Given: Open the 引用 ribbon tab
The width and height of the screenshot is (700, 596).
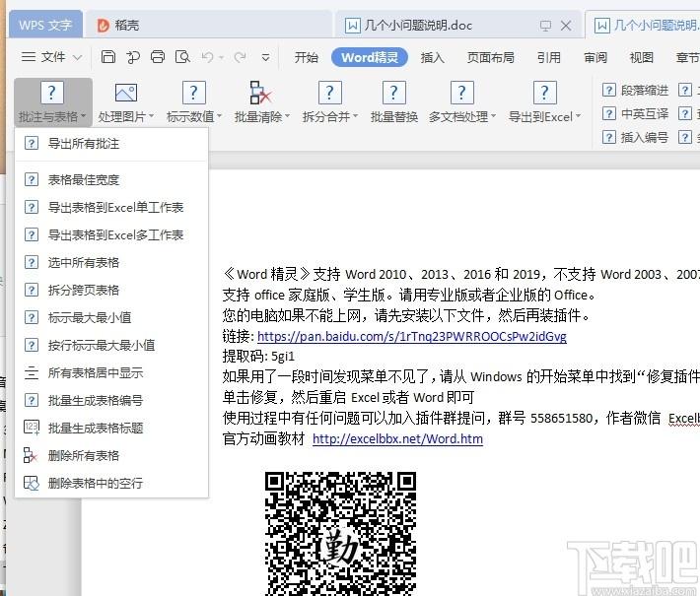Looking at the screenshot, I should pos(548,57).
